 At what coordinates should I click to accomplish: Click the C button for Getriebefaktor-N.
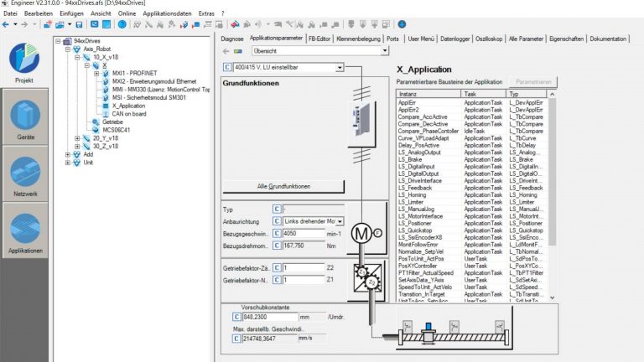(x=277, y=280)
